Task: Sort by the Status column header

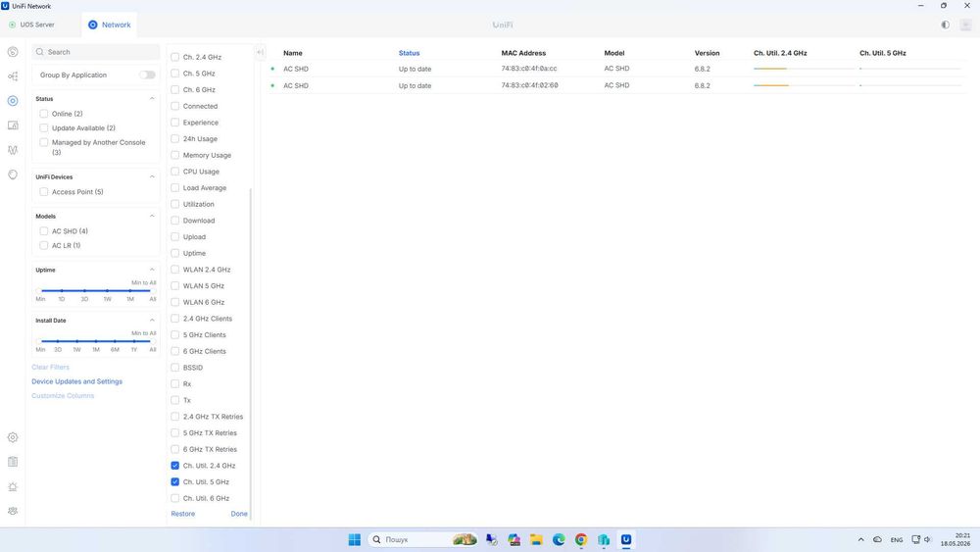Action: [x=410, y=53]
